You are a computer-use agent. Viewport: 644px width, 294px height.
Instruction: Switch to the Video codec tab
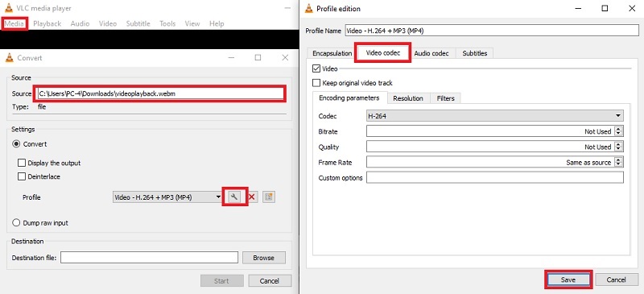click(x=383, y=53)
